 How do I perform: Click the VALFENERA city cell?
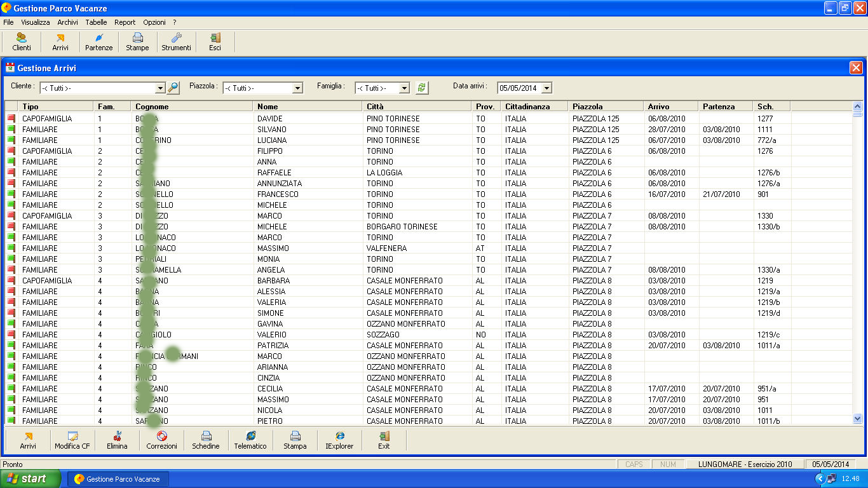[x=386, y=248]
